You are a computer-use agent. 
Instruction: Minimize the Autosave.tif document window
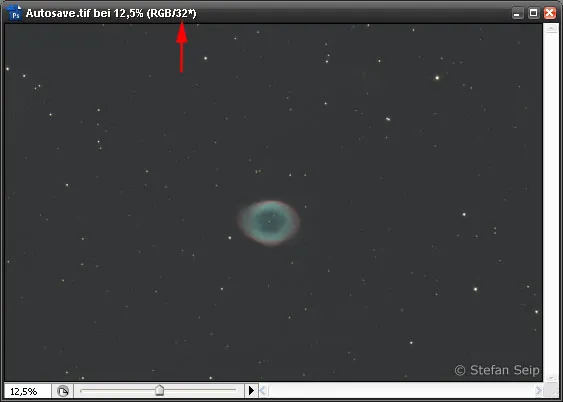coord(517,14)
